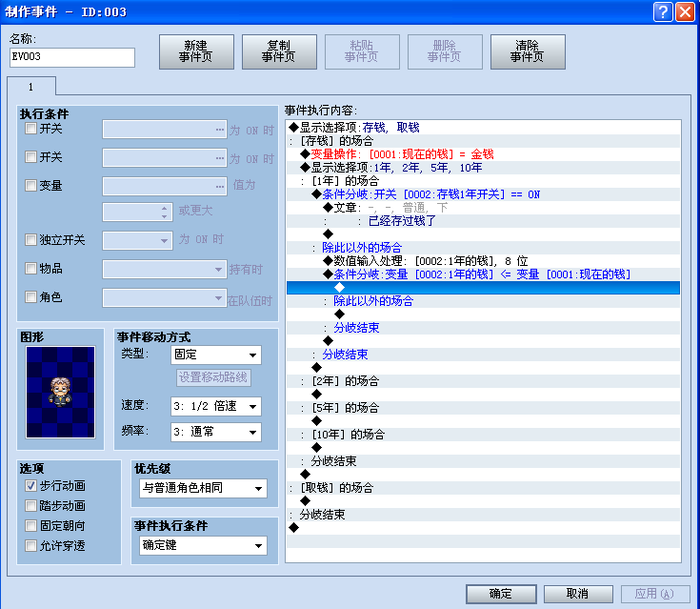Open the 类型 movement type dropdown

[216, 355]
